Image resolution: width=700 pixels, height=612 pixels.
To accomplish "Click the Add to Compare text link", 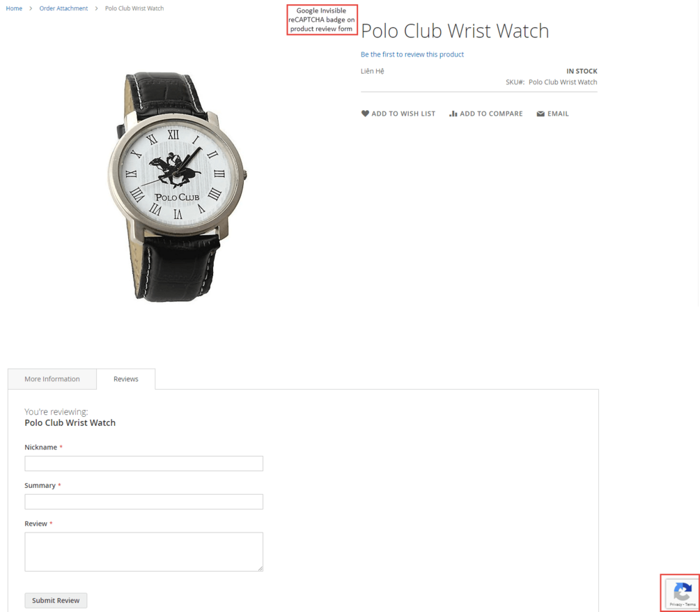I will 491,114.
